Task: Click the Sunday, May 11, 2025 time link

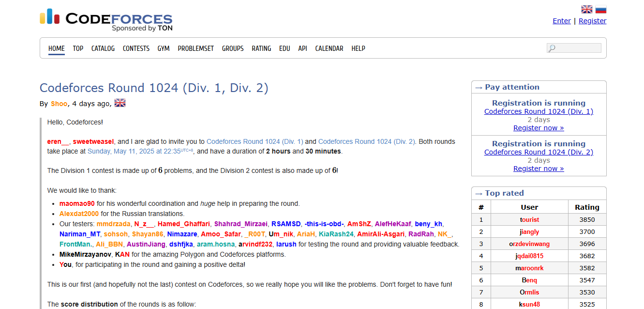Action: 140,151
